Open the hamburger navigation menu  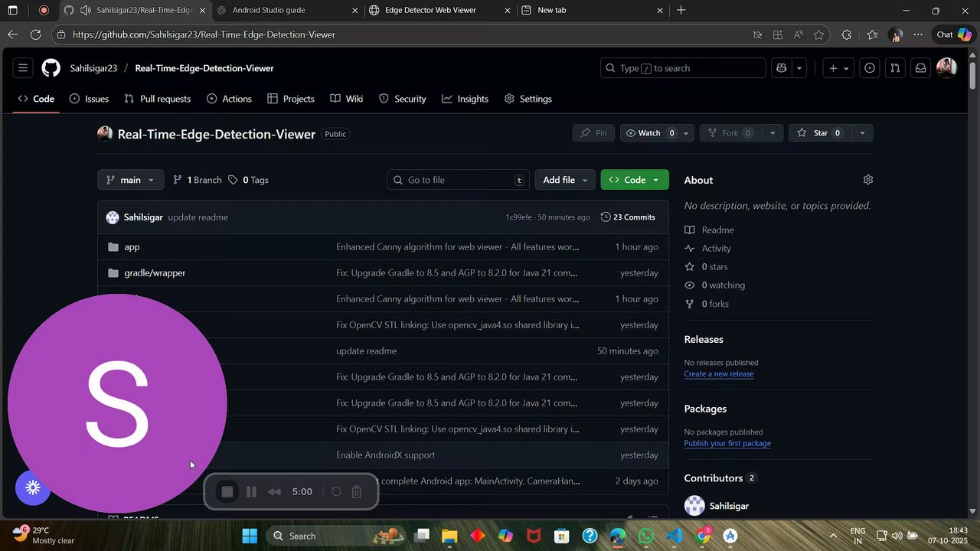23,68
